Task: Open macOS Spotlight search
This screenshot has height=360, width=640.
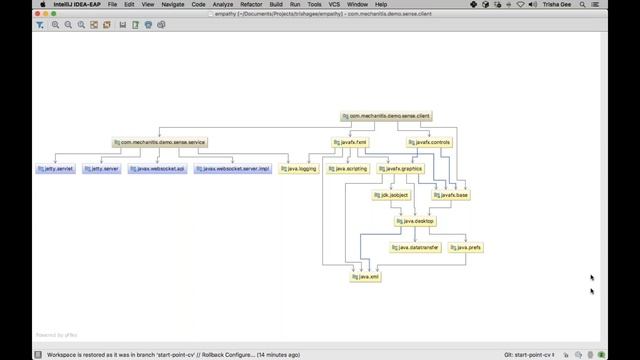Action: (582, 4)
